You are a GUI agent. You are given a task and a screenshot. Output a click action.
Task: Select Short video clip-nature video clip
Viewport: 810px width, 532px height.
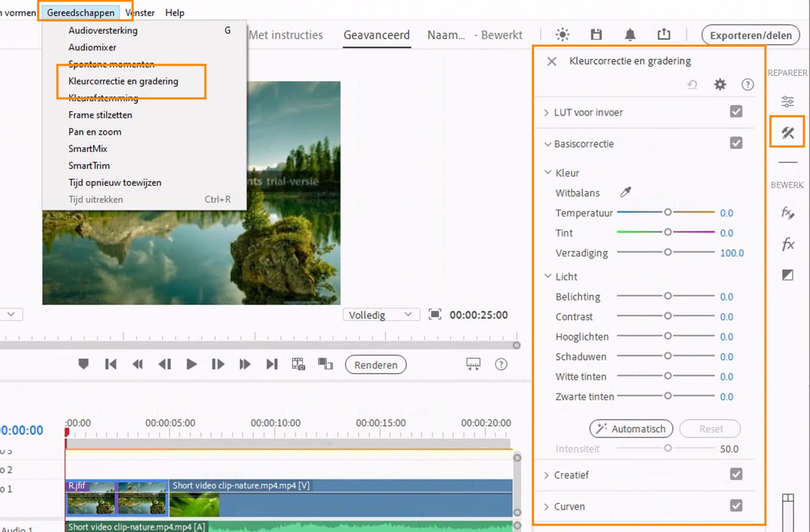(x=340, y=498)
